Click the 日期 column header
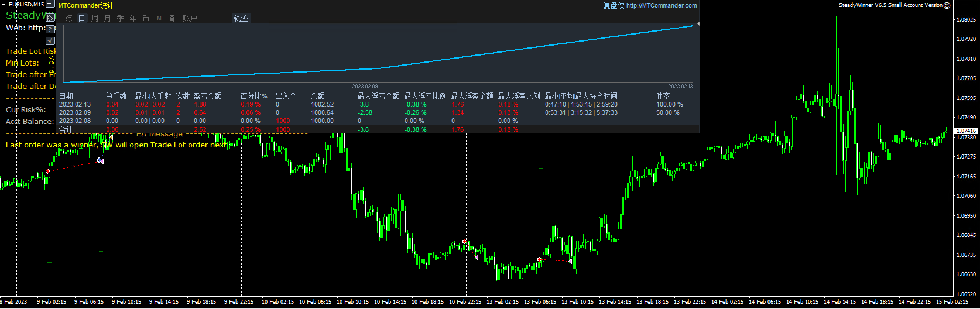 coord(66,96)
